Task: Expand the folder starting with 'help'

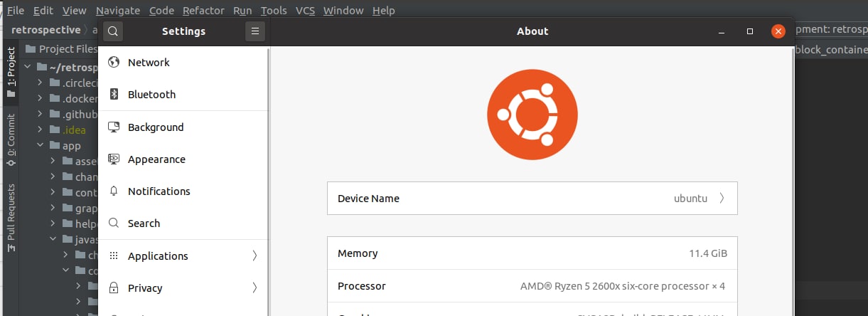Action: click(x=53, y=223)
